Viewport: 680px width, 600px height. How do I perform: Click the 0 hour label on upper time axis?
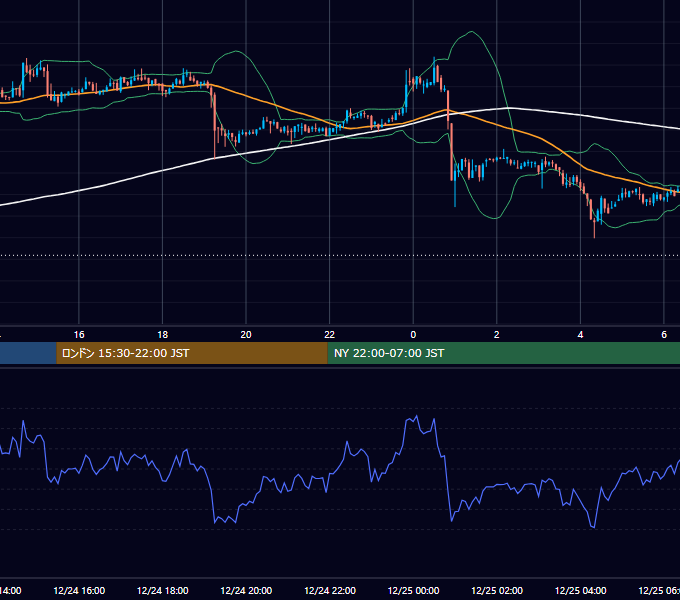(413, 335)
